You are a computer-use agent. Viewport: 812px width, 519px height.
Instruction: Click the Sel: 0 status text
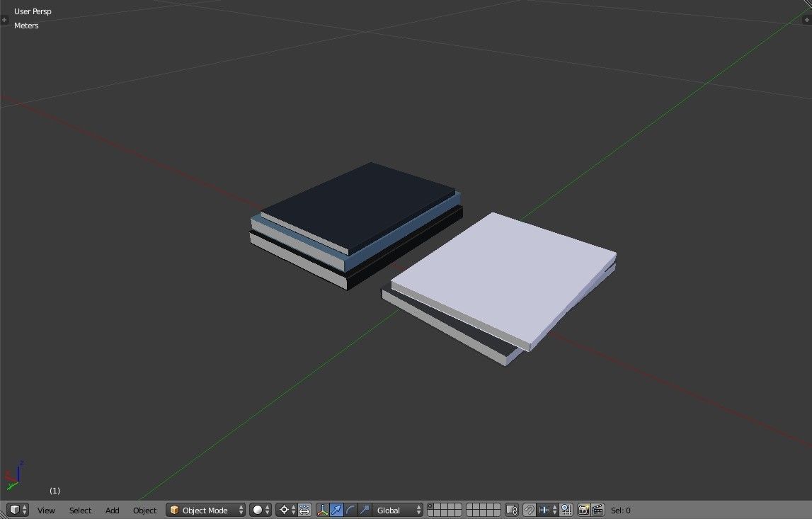pyautogui.click(x=620, y=511)
